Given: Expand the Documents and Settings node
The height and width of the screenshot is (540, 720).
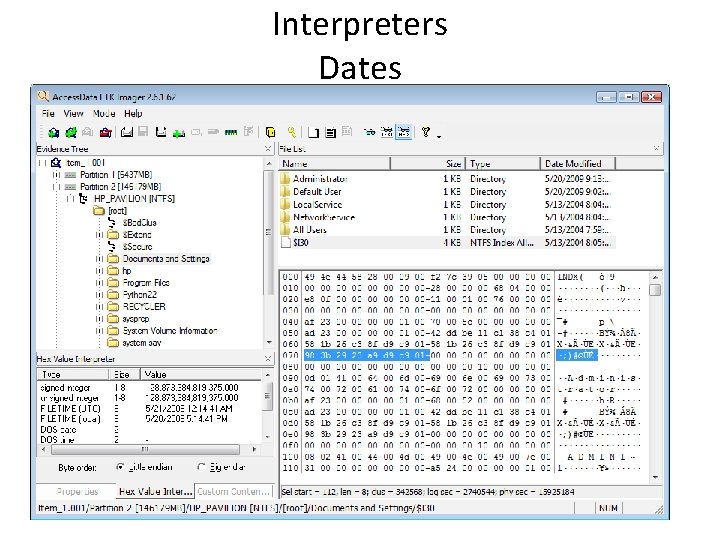Looking at the screenshot, I should [x=99, y=259].
